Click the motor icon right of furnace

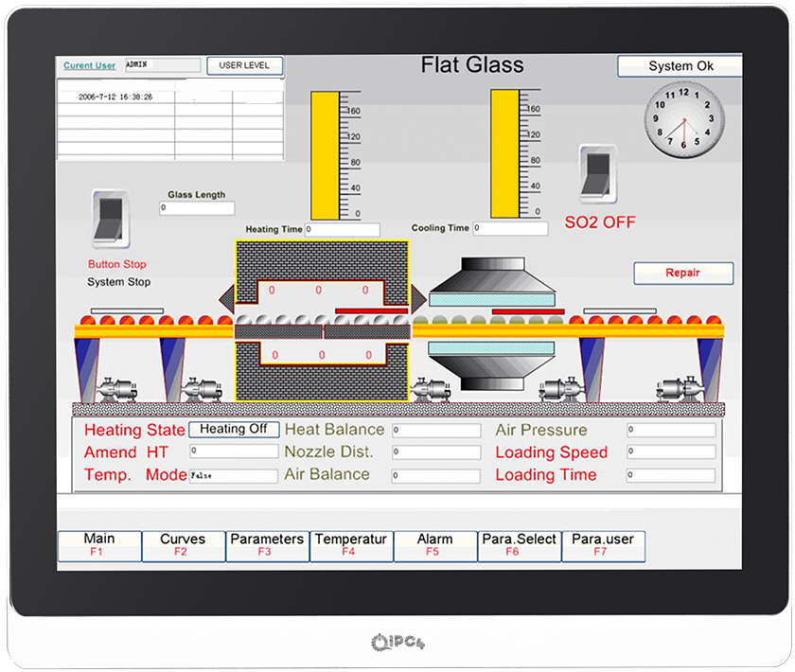click(431, 390)
